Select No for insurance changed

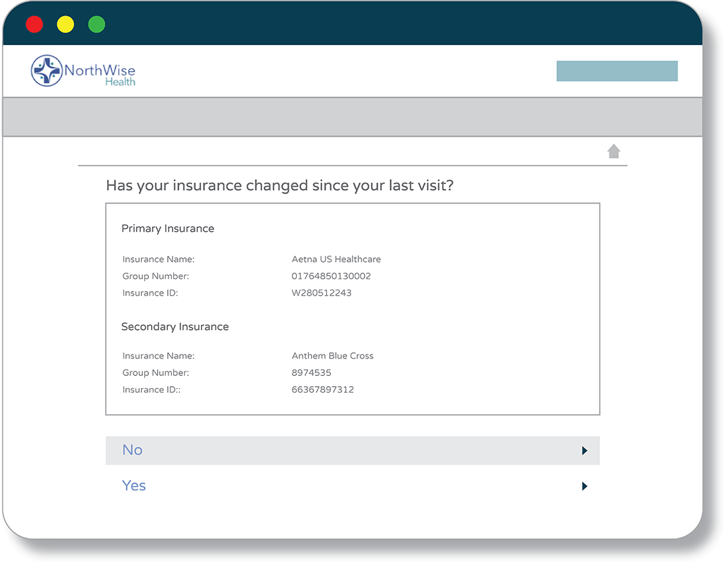point(133,450)
